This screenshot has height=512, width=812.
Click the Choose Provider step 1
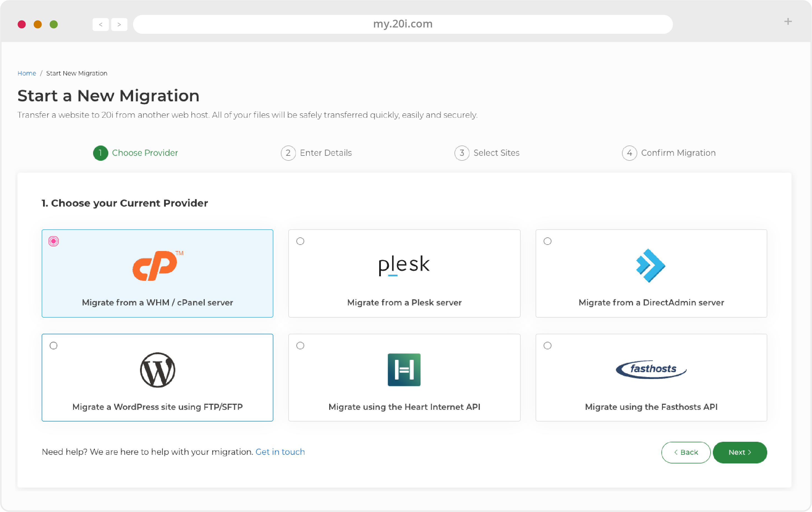click(x=136, y=153)
